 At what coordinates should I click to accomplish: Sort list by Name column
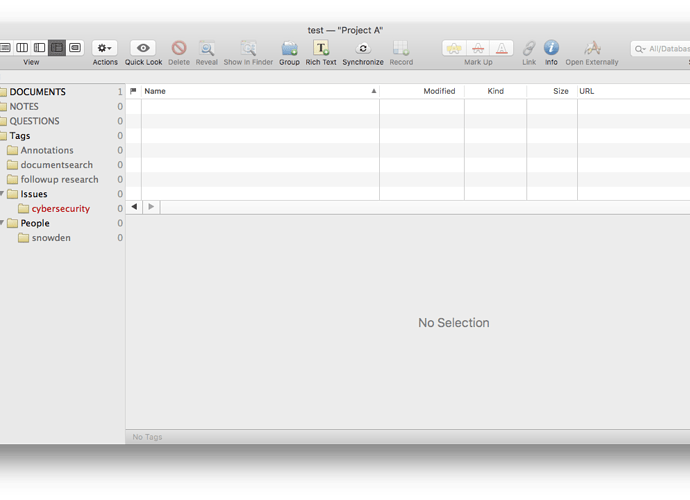(x=260, y=91)
